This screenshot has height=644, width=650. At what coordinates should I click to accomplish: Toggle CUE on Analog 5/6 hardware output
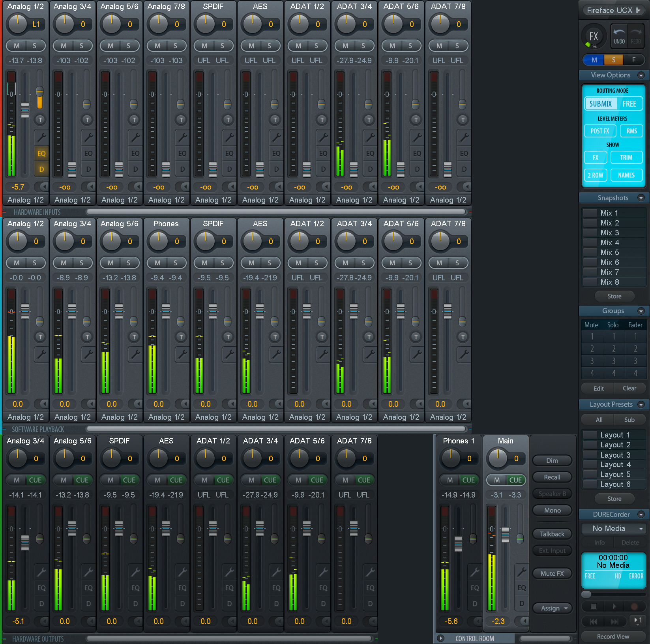click(82, 480)
